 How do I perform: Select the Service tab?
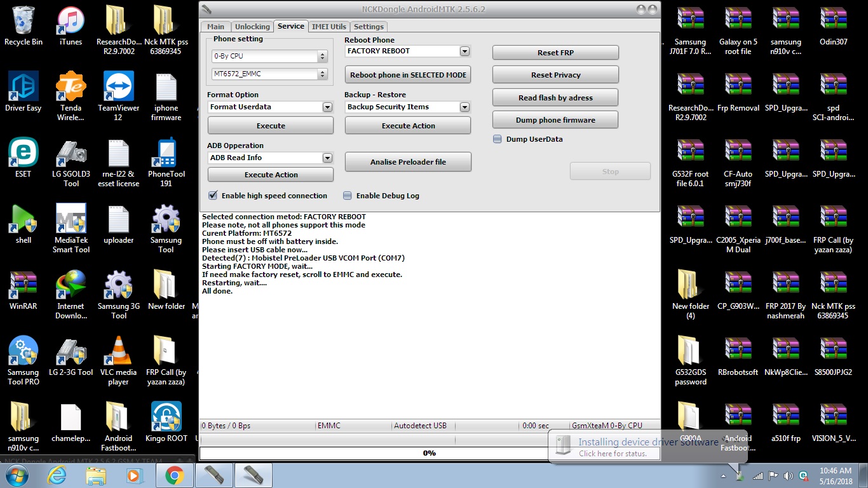(291, 26)
